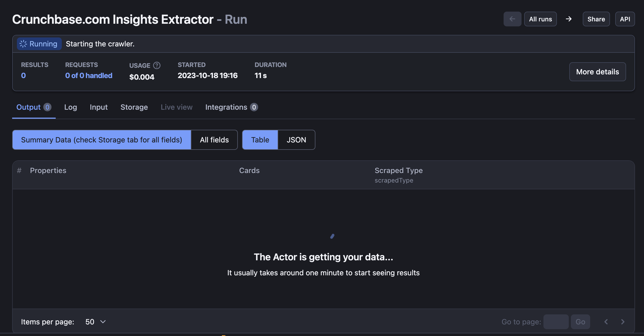
Task: Expand run details with More details
Action: (x=597, y=71)
